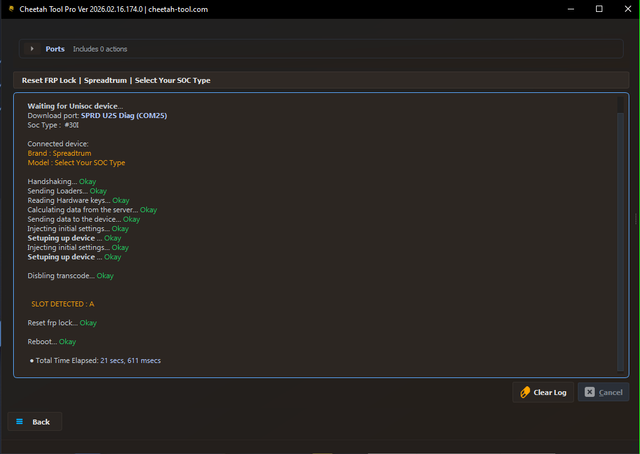
Task: Click 'Calculating data from the server' line
Action: point(92,209)
